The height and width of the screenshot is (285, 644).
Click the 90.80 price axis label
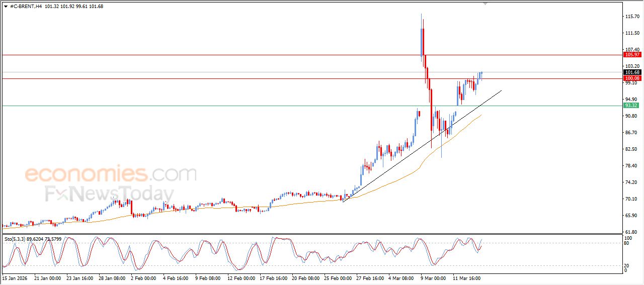631,116
